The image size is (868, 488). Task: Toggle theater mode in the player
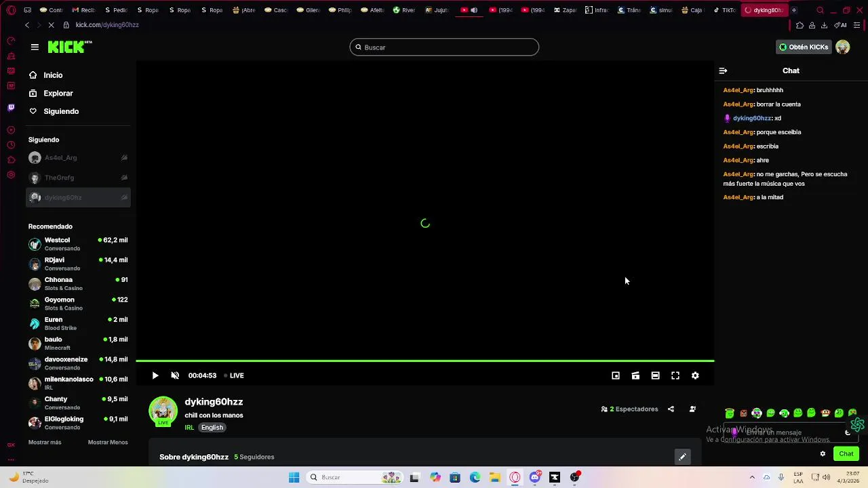(655, 375)
